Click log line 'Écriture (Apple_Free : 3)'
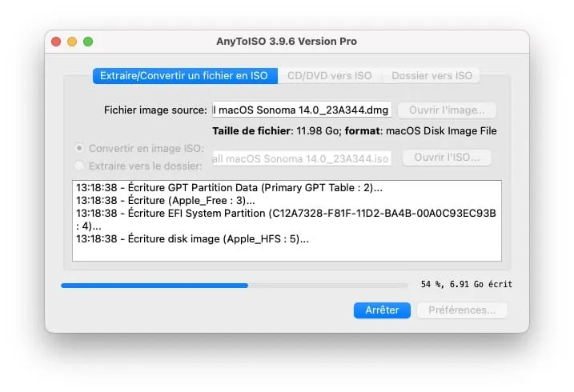Screen dimensions: 574x392 coord(166,200)
